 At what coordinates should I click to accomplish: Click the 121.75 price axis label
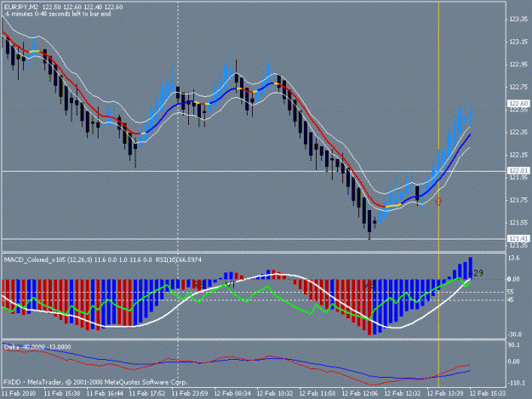[518, 200]
